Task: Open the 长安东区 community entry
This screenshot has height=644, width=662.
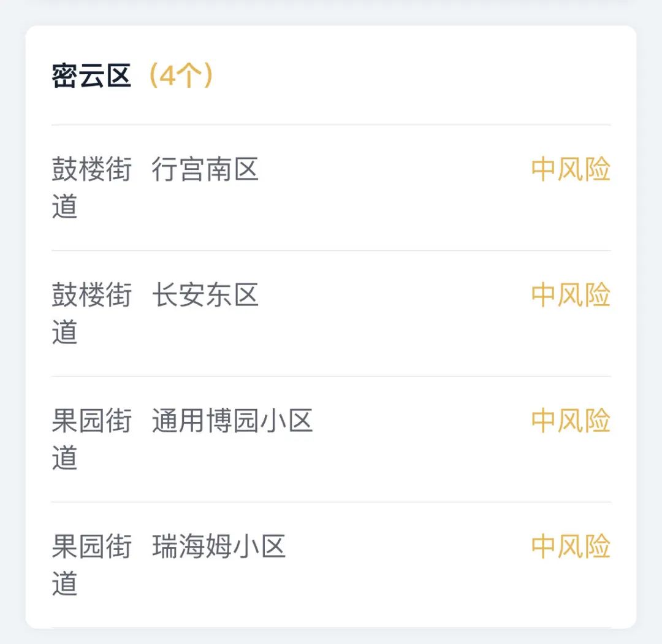Action: [x=205, y=294]
